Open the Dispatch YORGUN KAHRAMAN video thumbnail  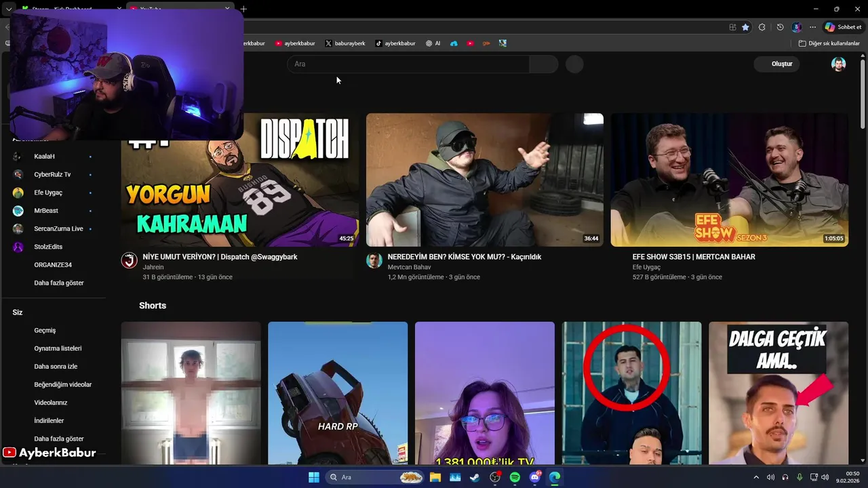[240, 180]
